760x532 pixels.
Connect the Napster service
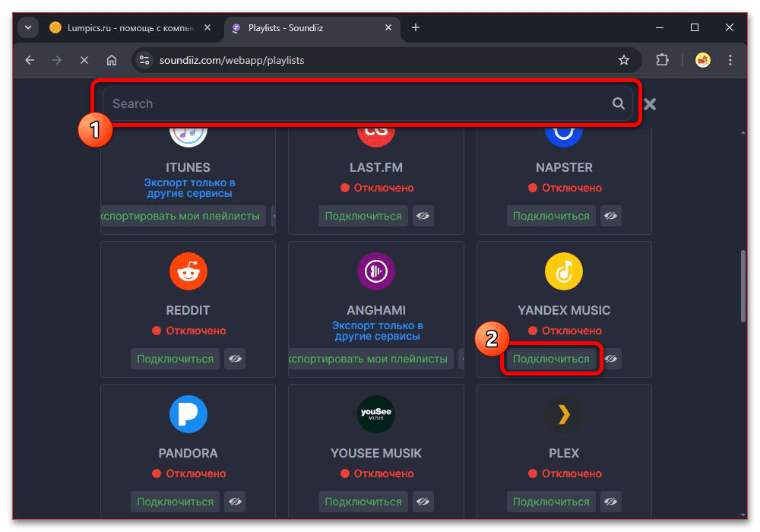tap(551, 216)
